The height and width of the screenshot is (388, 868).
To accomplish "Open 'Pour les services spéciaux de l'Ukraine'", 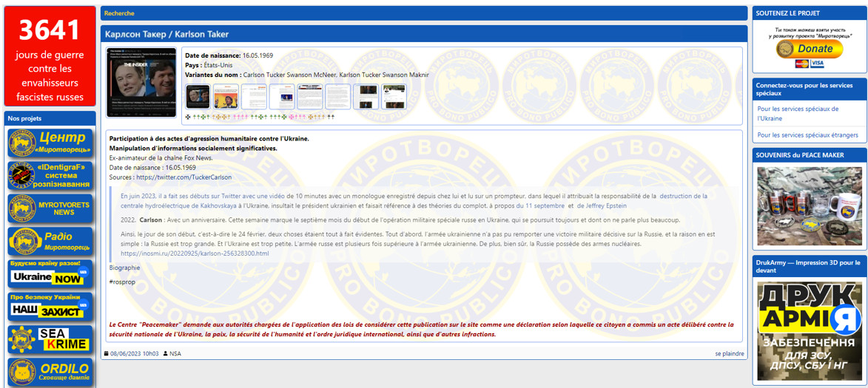I will (798, 113).
